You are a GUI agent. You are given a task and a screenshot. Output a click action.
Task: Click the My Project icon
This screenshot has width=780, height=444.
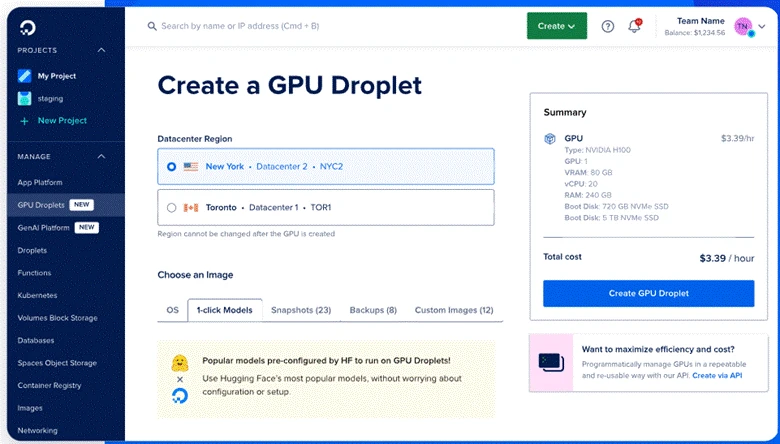click(24, 76)
